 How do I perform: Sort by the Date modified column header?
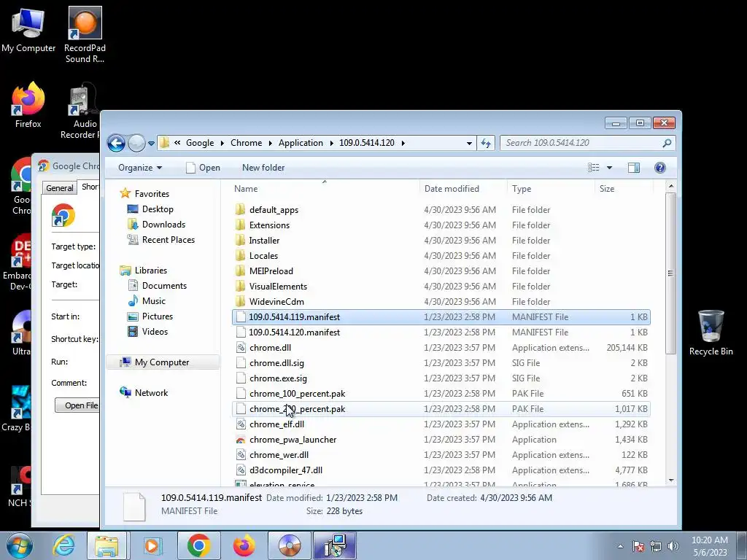coord(462,189)
